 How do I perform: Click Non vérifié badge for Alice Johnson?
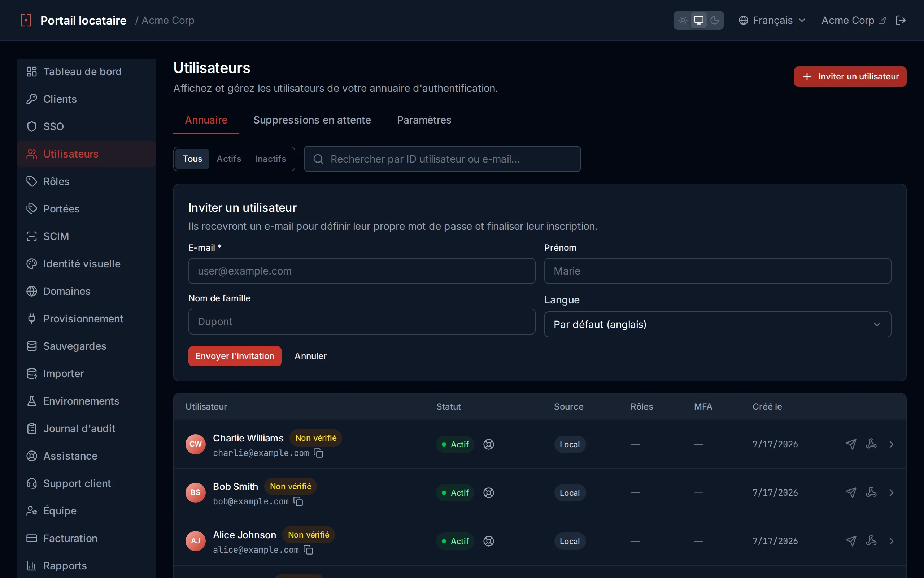(x=309, y=535)
